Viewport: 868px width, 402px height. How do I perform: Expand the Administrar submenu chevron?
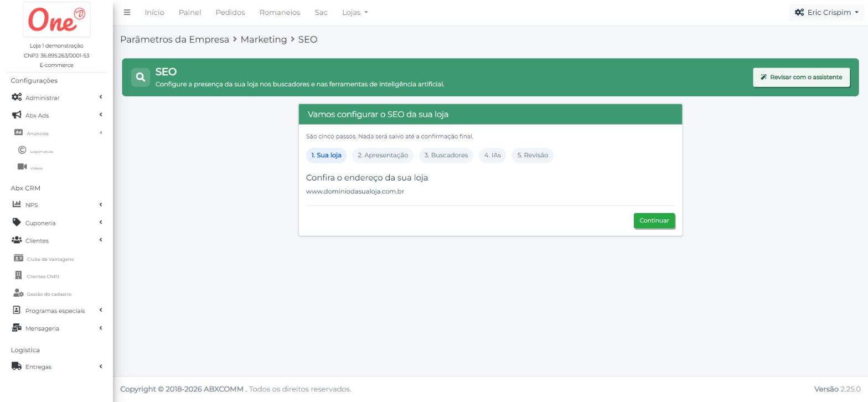click(x=101, y=97)
